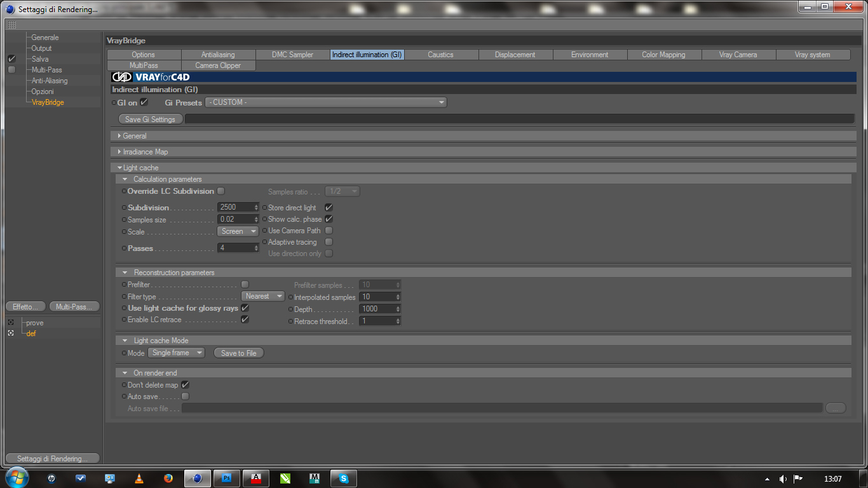This screenshot has width=868, height=488.
Task: Uncheck Enable LC retrace
Action: click(245, 320)
